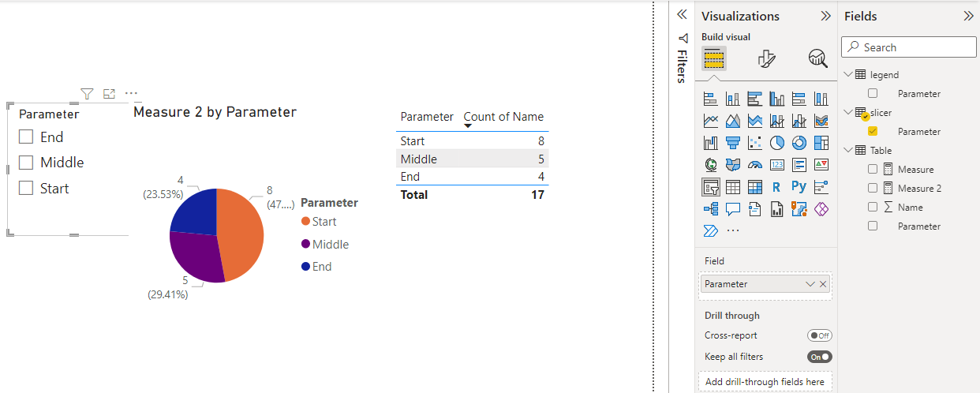Screen dimensions: 980x393
Task: Choose the Pie chart visual
Action: pos(776,143)
